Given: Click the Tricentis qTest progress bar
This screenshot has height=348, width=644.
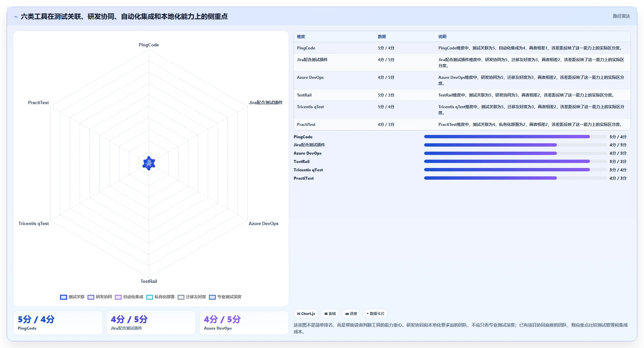Looking at the screenshot, I should [x=515, y=170].
